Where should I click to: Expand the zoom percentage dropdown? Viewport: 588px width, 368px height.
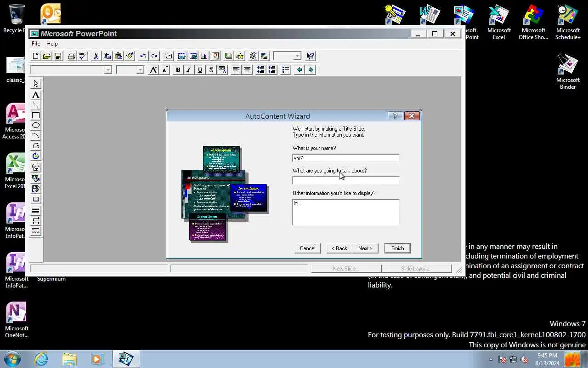pos(297,56)
